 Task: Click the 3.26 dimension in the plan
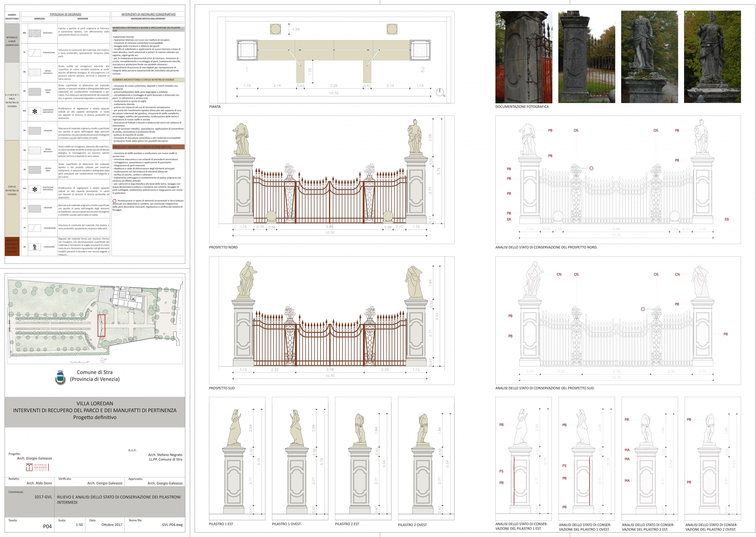click(x=334, y=86)
